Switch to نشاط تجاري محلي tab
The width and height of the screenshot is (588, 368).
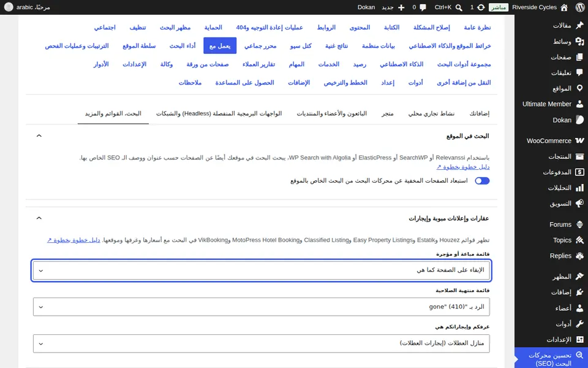(431, 113)
